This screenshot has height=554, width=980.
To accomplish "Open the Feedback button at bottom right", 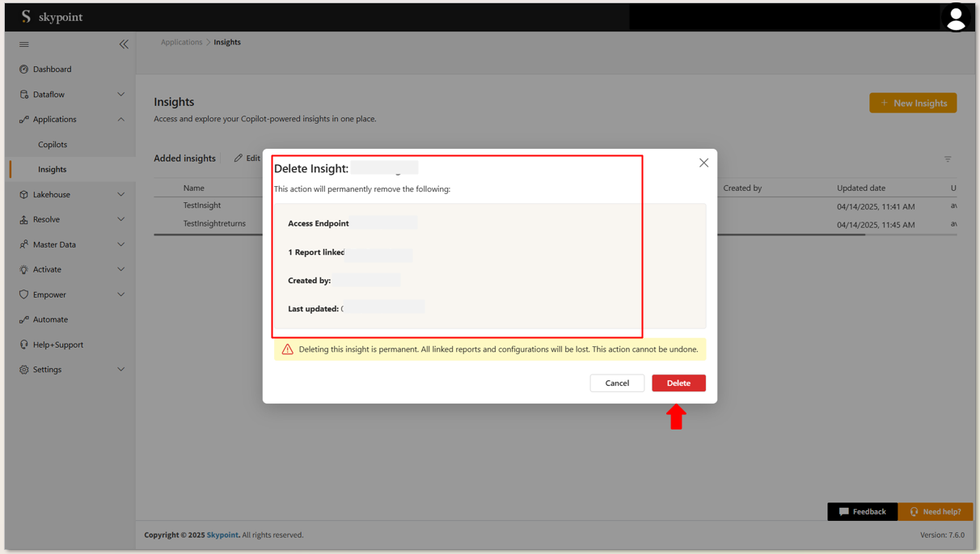I will pos(862,512).
